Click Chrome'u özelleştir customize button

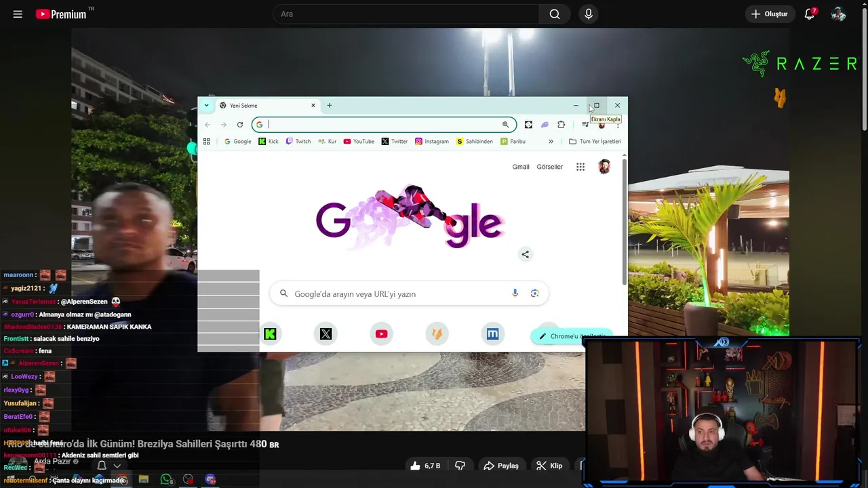(x=572, y=336)
